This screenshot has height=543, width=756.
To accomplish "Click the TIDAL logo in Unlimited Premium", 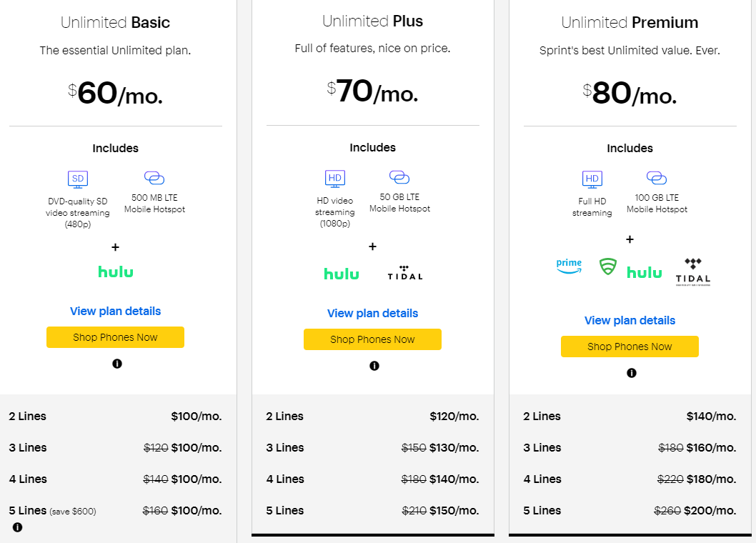I will 692,271.
